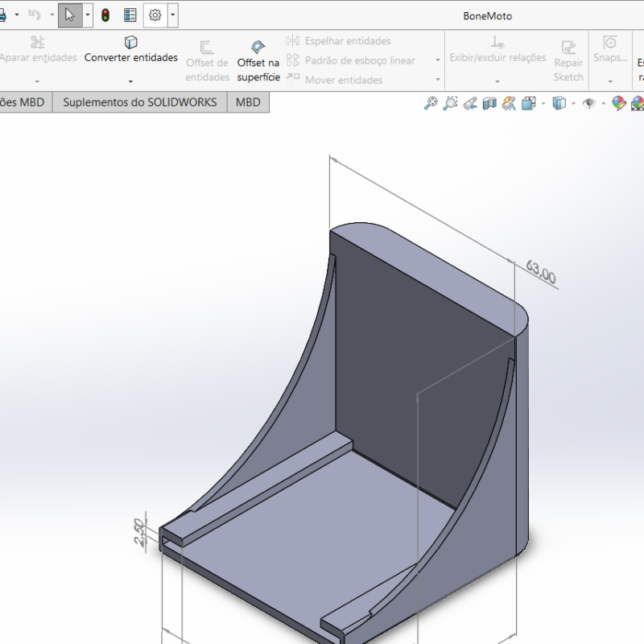Click the Espelhar entidades mirror icon
644x644 pixels.
(x=293, y=41)
